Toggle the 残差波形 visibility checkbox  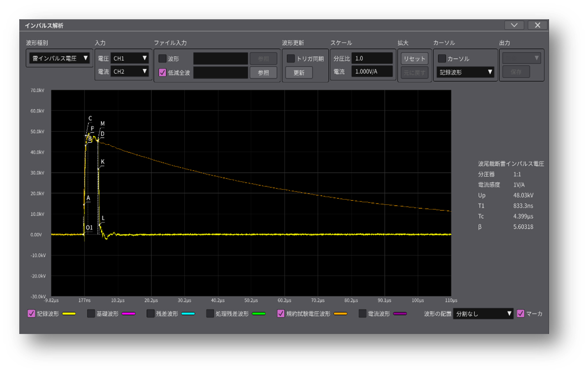[151, 313]
